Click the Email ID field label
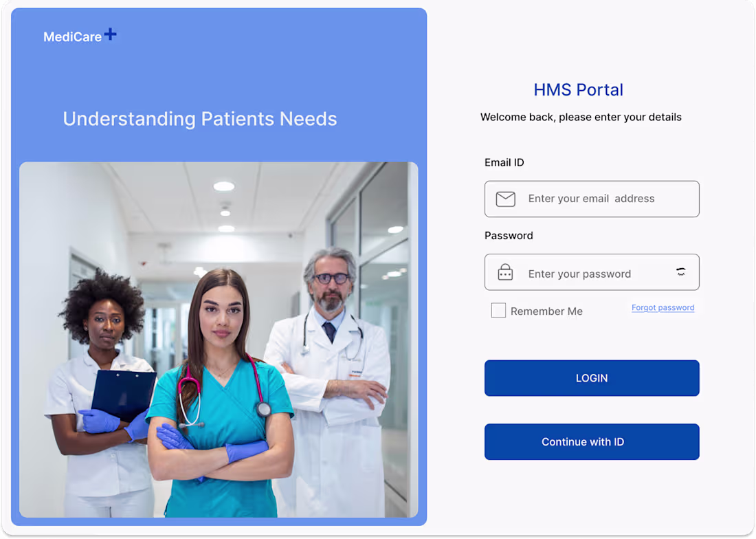 (504, 162)
